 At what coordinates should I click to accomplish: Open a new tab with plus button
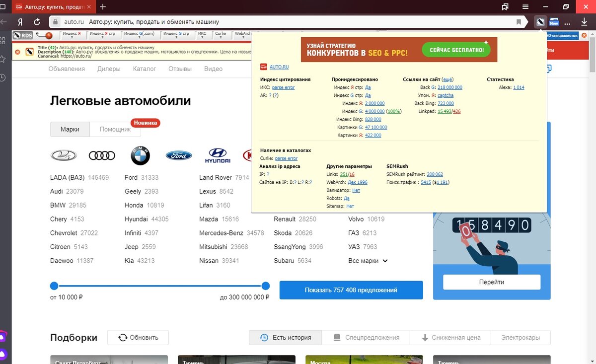(103, 7)
